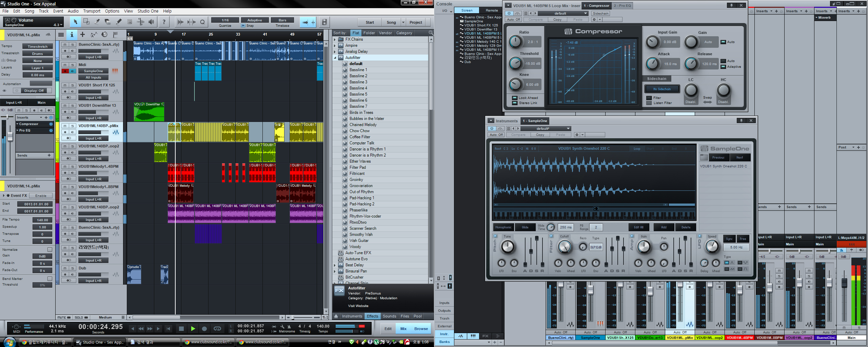868x347 pixels.
Task: Click Edit All in SampleOne
Action: 639,227
